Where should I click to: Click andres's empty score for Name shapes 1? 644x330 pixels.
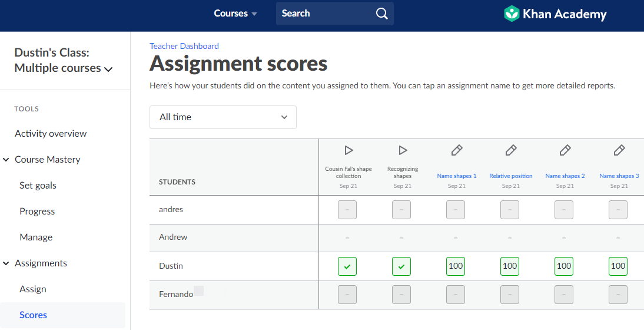tap(456, 210)
